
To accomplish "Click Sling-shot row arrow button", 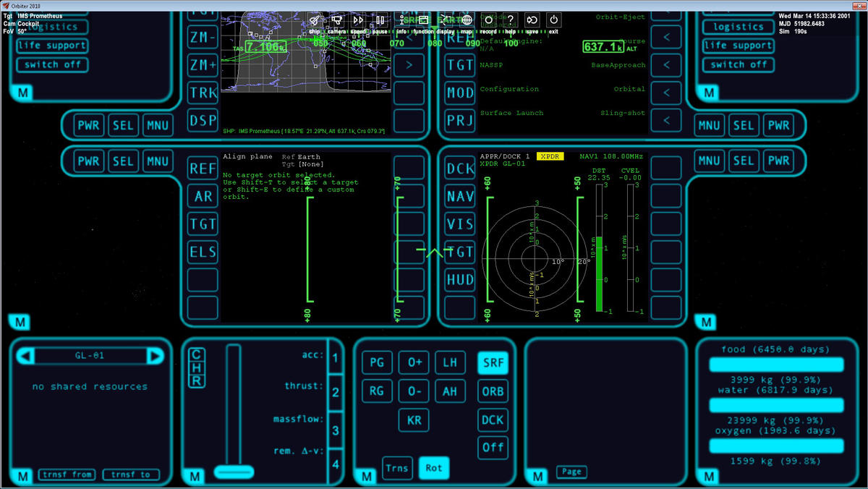I will coord(666,121).
